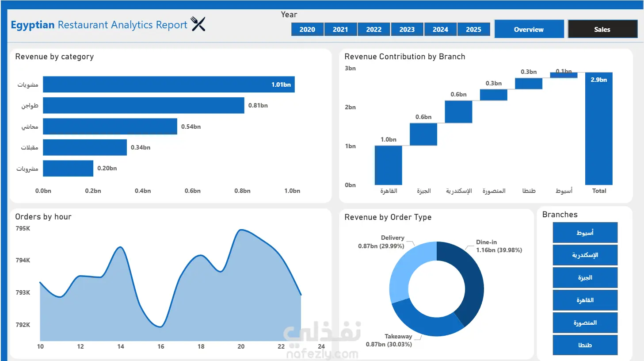Screen dimensions: 644x361
Task: Choose the المنصورة branch button
Action: 585,323
